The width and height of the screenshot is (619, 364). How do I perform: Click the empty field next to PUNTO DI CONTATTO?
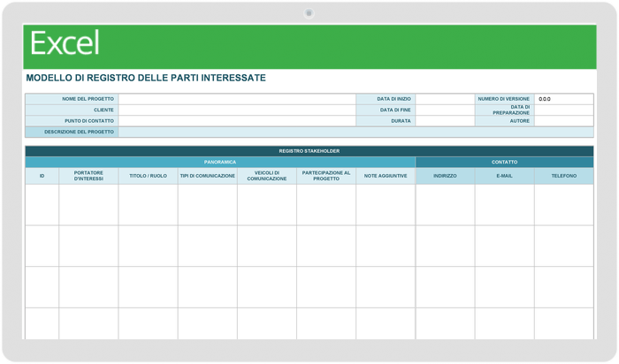(x=237, y=121)
